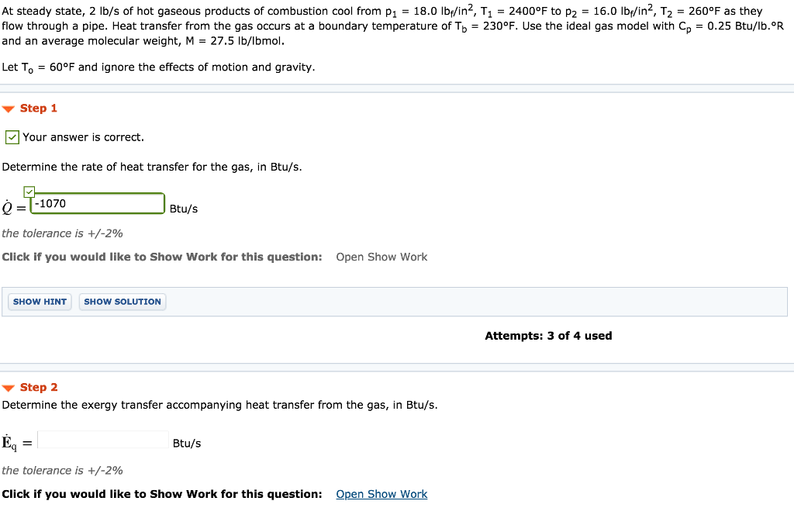Click the empty exergy answer input field
Viewport: 794px width, 532px height.
pos(103,439)
